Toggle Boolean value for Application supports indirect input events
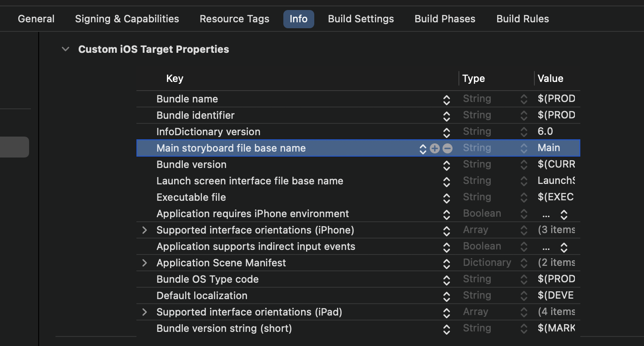This screenshot has width=644, height=346. pyautogui.click(x=564, y=247)
